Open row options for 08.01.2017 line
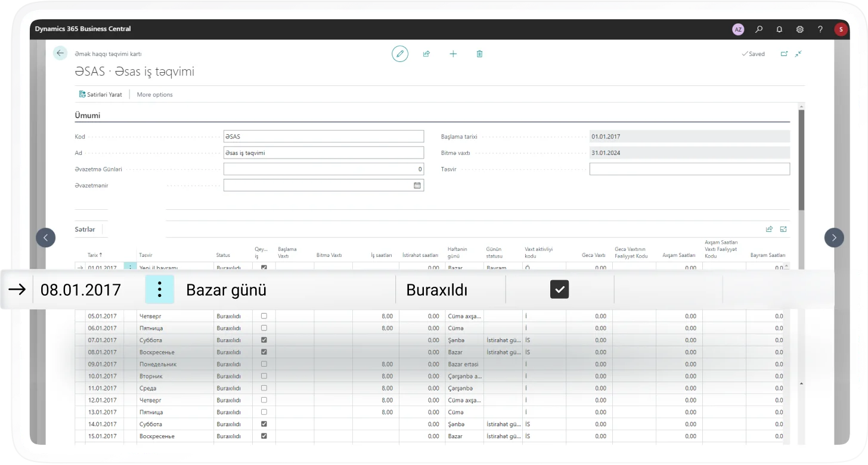Image resolution: width=868 pixels, height=465 pixels. click(159, 290)
